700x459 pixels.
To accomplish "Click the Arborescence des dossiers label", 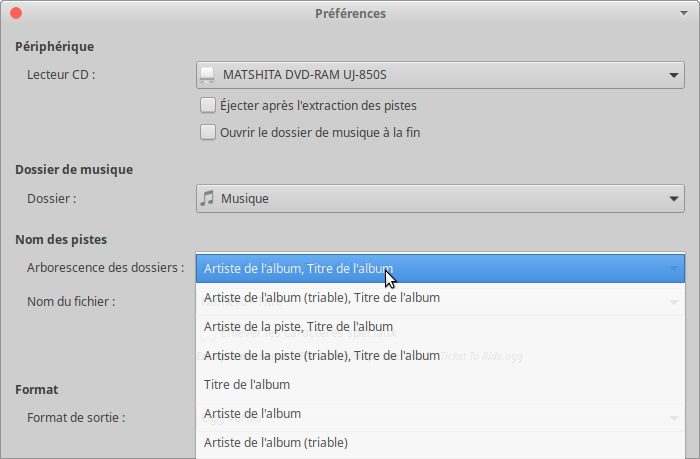I will [105, 267].
